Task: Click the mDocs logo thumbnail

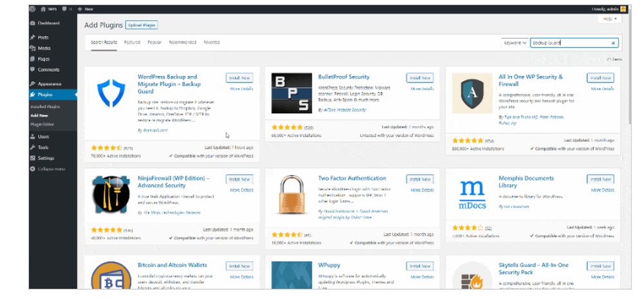Action: coord(472,194)
